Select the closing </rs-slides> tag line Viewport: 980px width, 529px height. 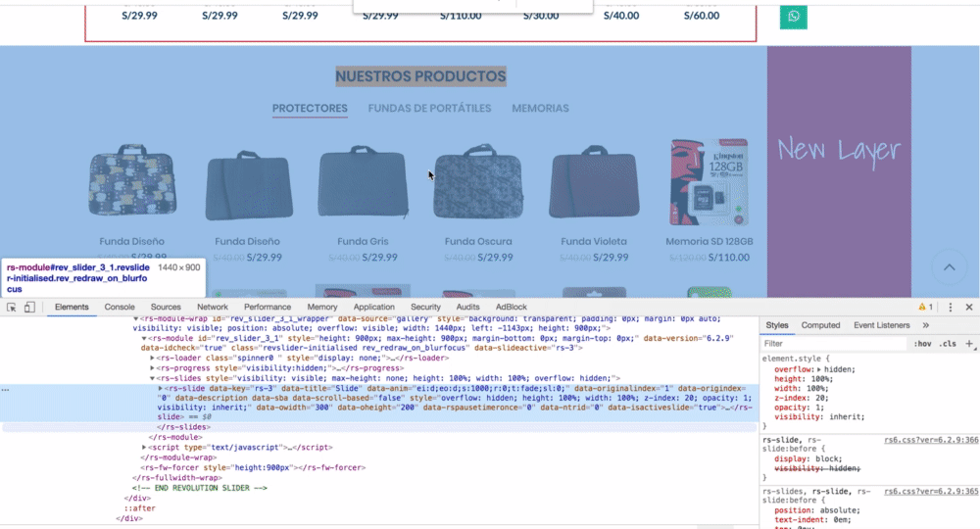(183, 427)
